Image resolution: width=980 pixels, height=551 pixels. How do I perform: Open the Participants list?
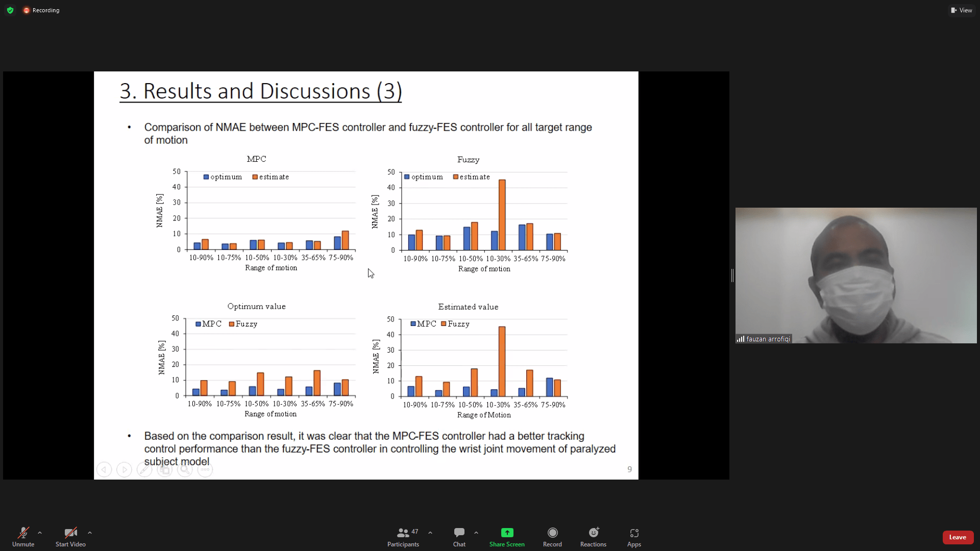(x=403, y=537)
